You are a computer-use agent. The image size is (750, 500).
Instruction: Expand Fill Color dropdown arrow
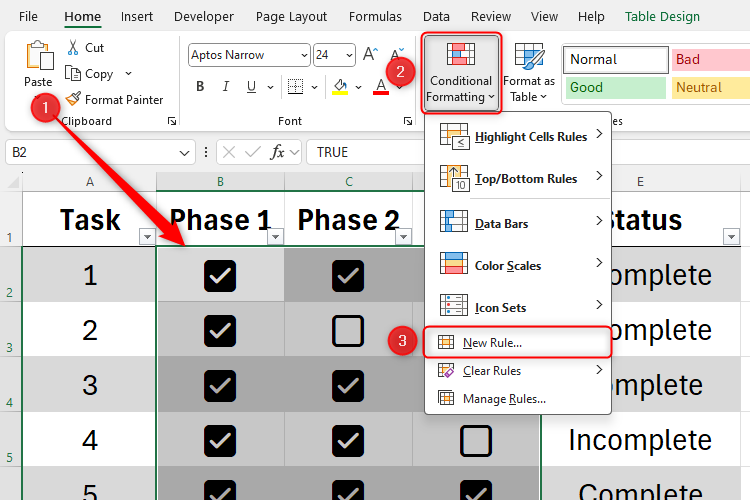pyautogui.click(x=358, y=87)
